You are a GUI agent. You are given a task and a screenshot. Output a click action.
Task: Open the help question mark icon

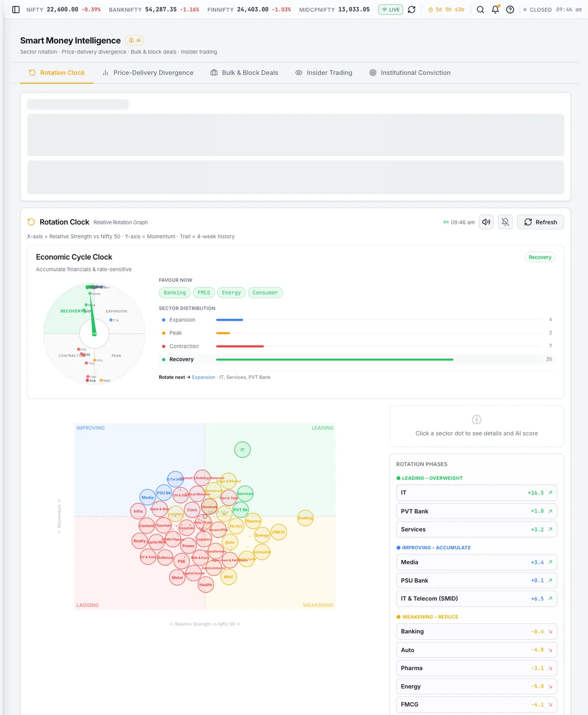click(x=510, y=10)
